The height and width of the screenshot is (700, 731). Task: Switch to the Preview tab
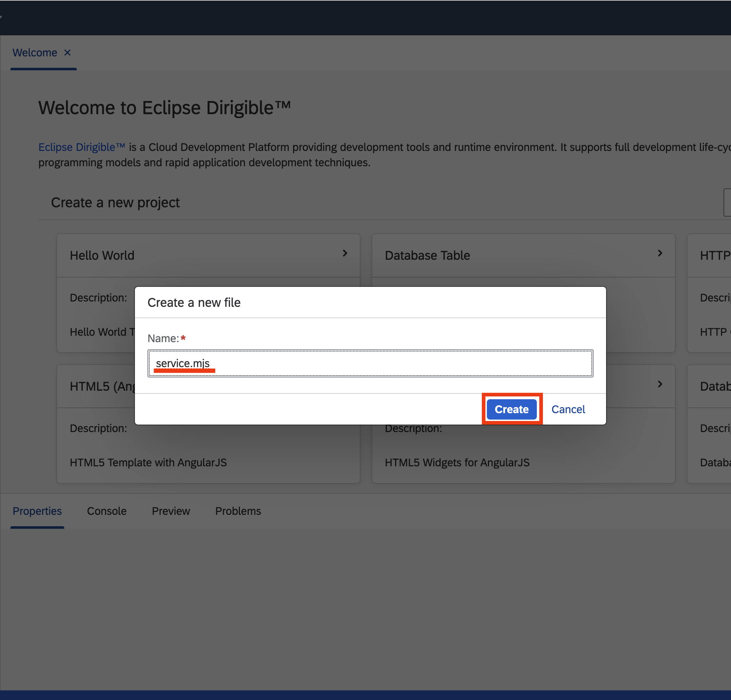click(171, 511)
